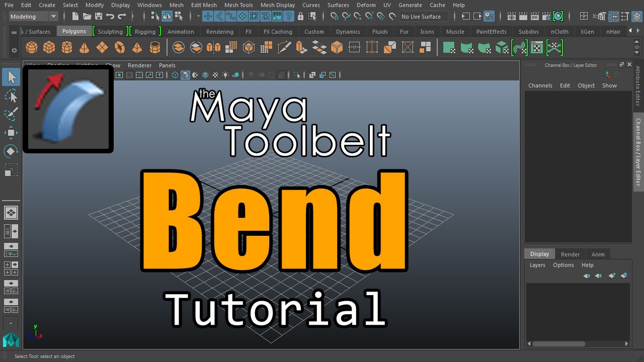
Task: Toggle select by object type mode
Action: click(167, 17)
